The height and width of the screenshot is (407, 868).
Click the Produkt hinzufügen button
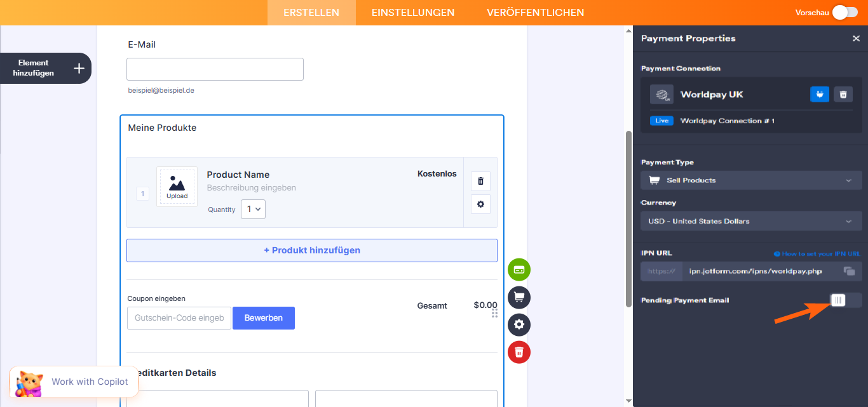point(312,250)
